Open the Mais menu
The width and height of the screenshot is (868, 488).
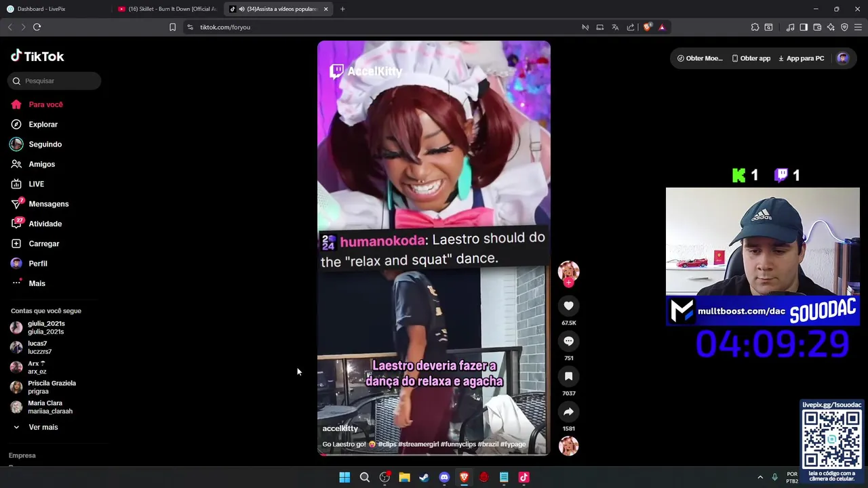click(28, 283)
